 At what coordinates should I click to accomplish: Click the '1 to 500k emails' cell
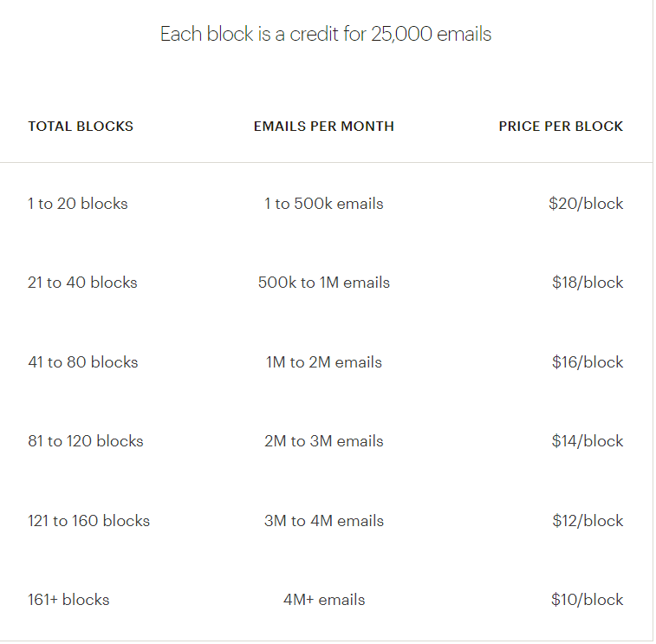click(x=324, y=204)
